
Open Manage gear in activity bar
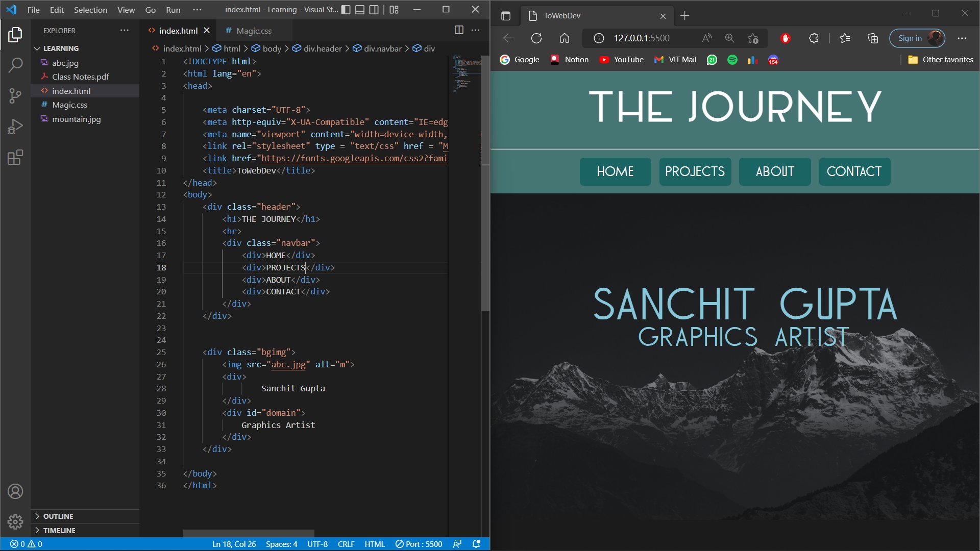tap(15, 521)
